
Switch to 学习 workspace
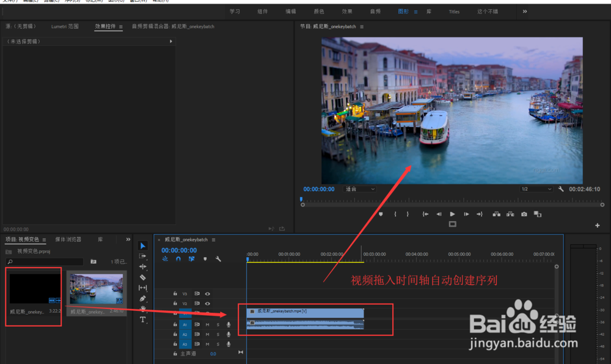(x=235, y=12)
